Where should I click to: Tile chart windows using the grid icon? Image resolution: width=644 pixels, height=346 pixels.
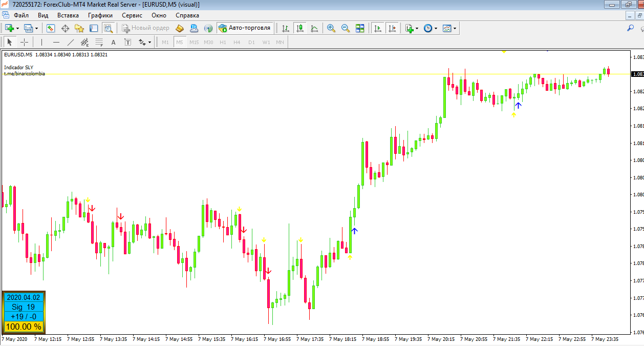tap(360, 28)
